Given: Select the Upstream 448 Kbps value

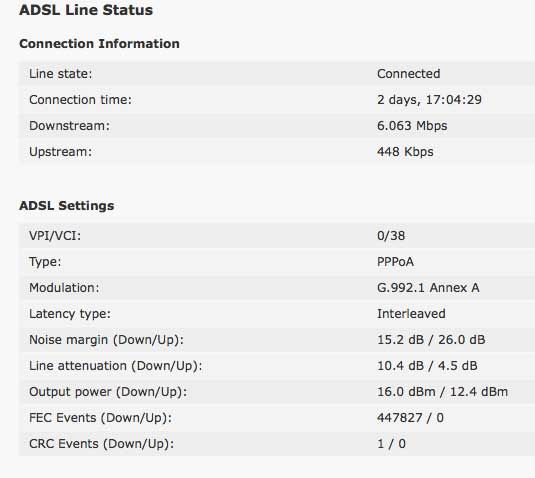Looking at the screenshot, I should pos(405,151).
